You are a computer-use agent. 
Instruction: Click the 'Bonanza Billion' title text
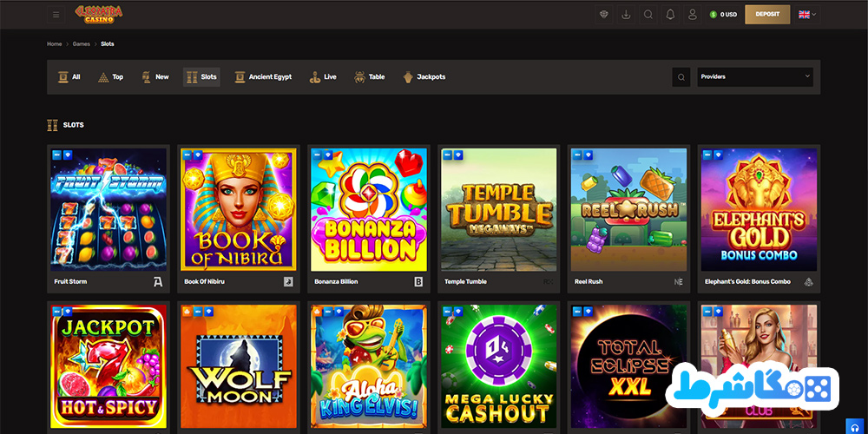coord(336,282)
